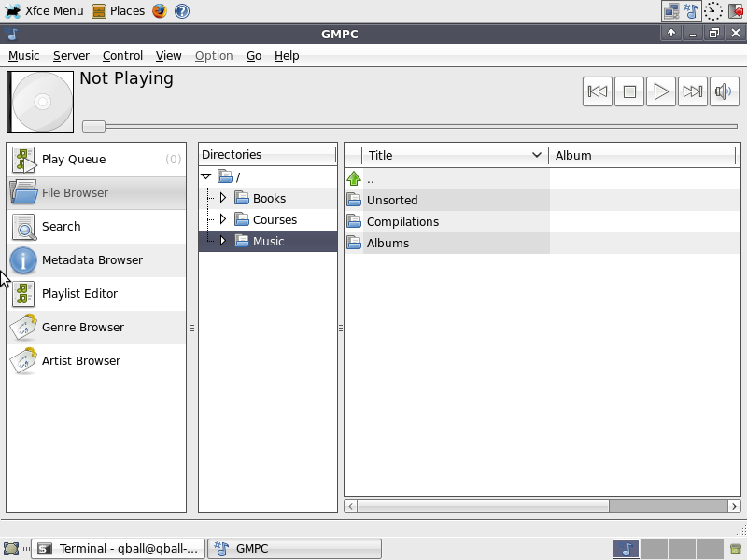The width and height of the screenshot is (747, 560).
Task: Open the Help menu
Action: (x=287, y=56)
